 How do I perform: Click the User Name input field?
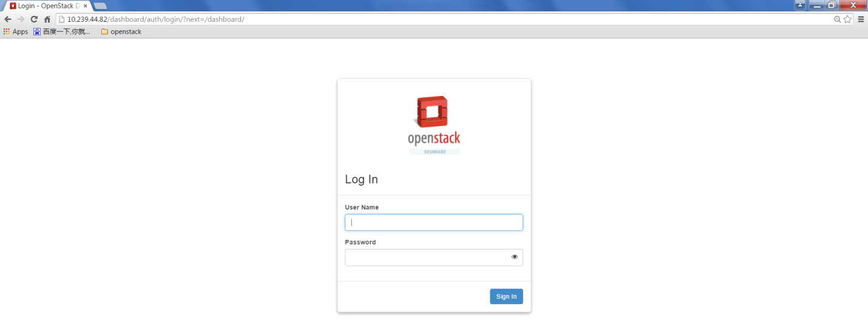pyautogui.click(x=433, y=222)
